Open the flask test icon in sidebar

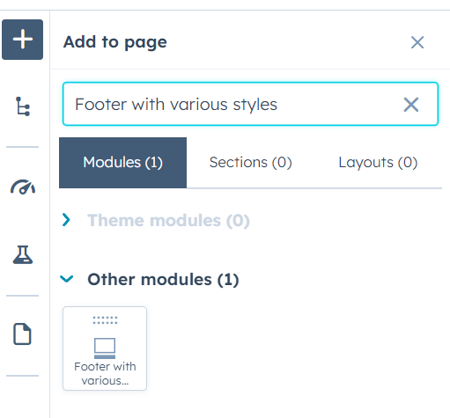tap(23, 255)
